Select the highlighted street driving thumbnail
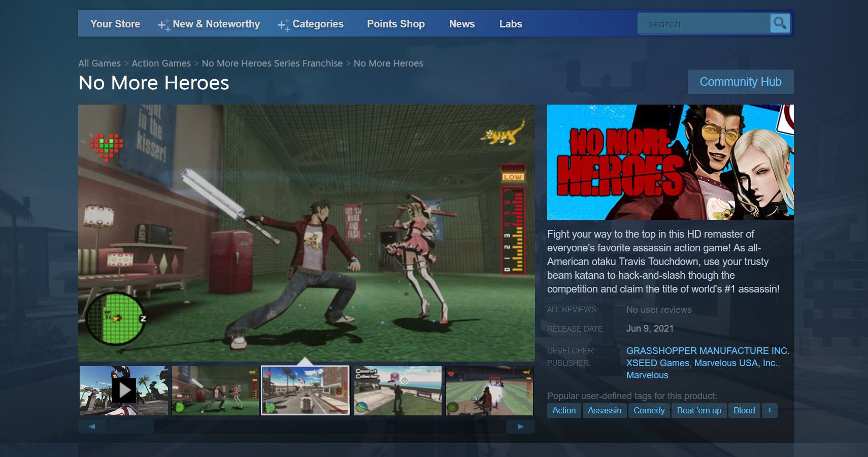Viewport: 868px width, 457px height. tap(306, 390)
